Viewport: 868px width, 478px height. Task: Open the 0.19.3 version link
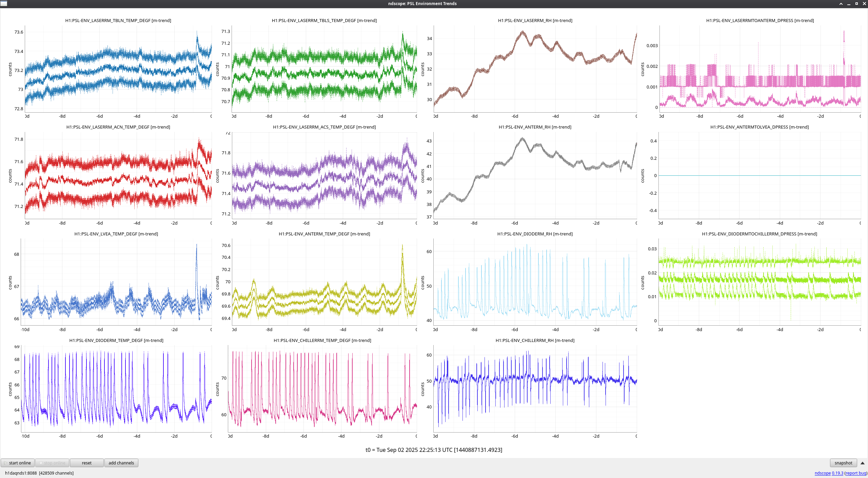(x=837, y=473)
